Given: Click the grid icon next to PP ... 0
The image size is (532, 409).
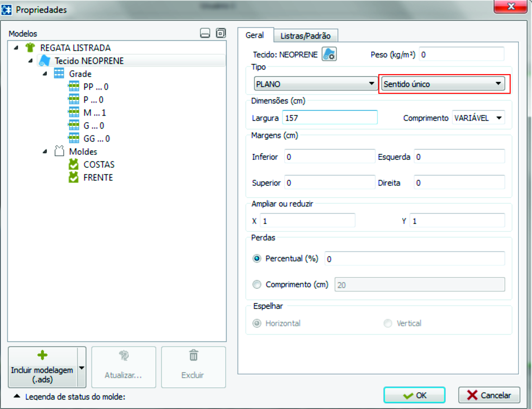Looking at the screenshot, I should [x=74, y=86].
